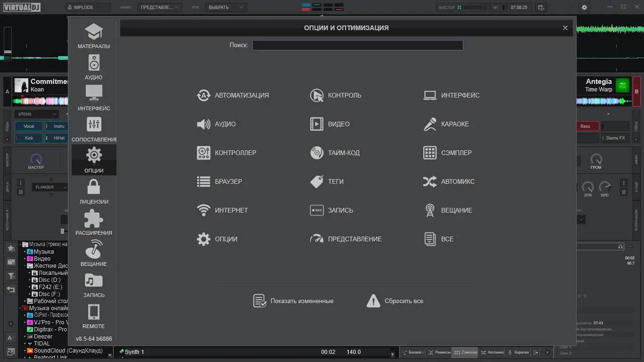Click Сбросить все reset button
Image resolution: width=644 pixels, height=362 pixels.
pyautogui.click(x=395, y=301)
